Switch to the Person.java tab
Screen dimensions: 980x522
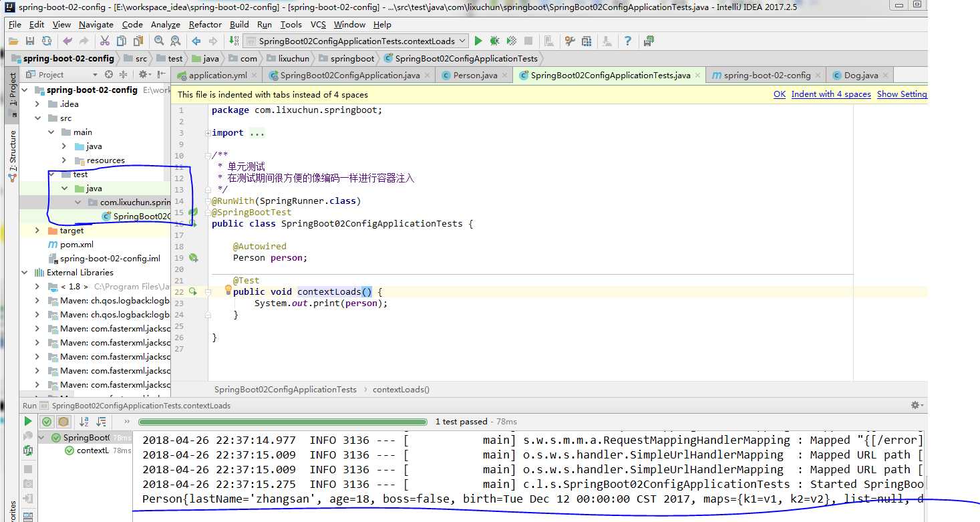pyautogui.click(x=474, y=76)
